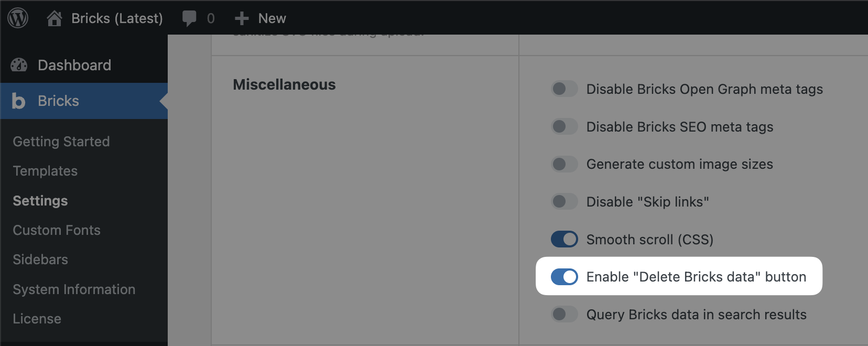Enable Query Bricks data in search results
The image size is (868, 346).
pyautogui.click(x=565, y=314)
